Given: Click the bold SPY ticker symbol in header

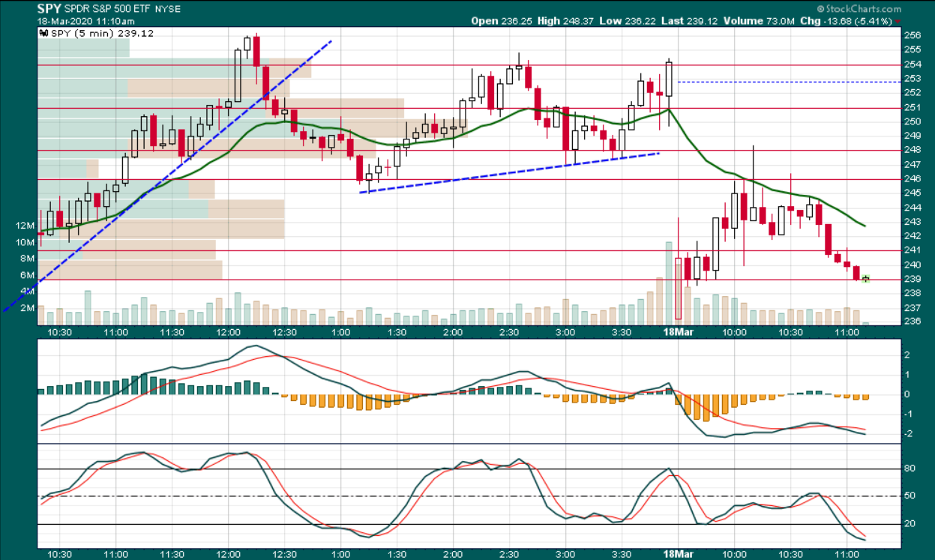Looking at the screenshot, I should [x=48, y=9].
